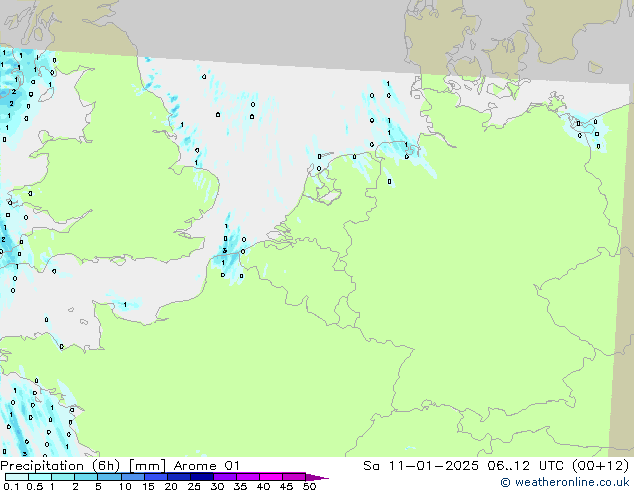Click the '35' legend scale label
The height and width of the screenshot is (490, 634).
click(x=240, y=486)
